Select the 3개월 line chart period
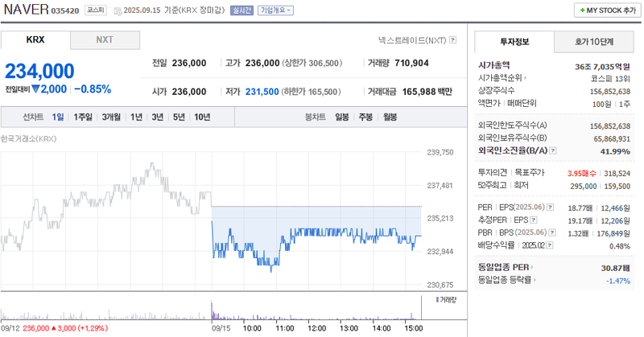This screenshot has width=644, height=337. [x=111, y=117]
